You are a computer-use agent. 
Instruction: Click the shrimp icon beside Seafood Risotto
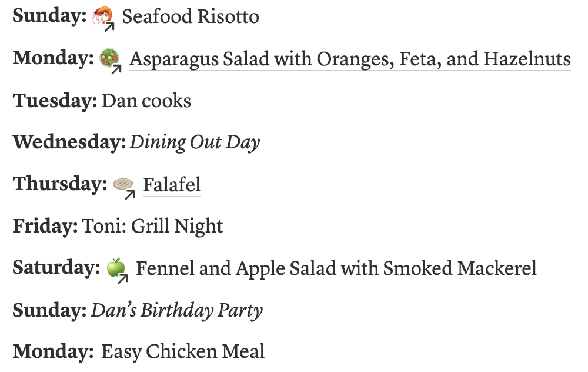click(102, 15)
